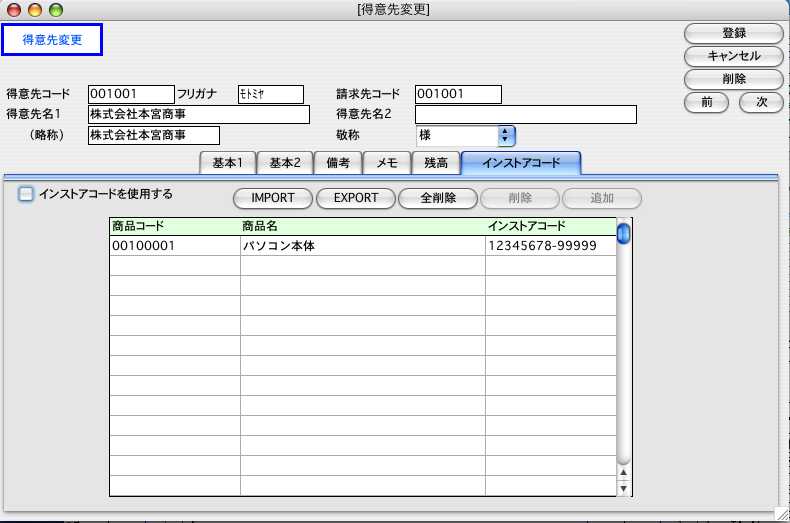Select the パソコン本体 table row
This screenshot has height=523, width=790.
(x=362, y=246)
